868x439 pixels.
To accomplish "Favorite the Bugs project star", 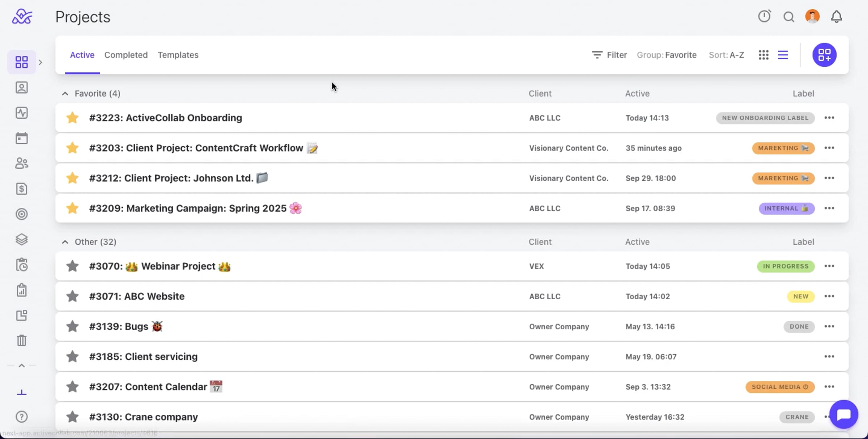I will point(72,326).
